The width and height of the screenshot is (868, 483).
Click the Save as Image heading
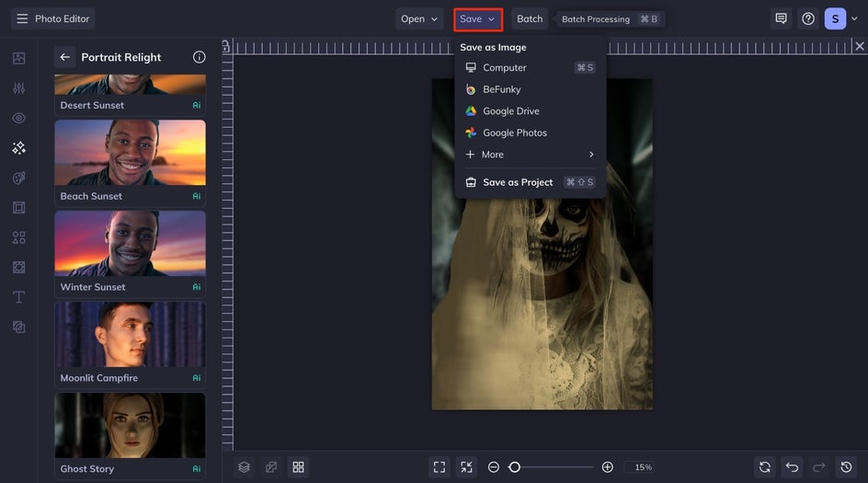pyautogui.click(x=493, y=47)
